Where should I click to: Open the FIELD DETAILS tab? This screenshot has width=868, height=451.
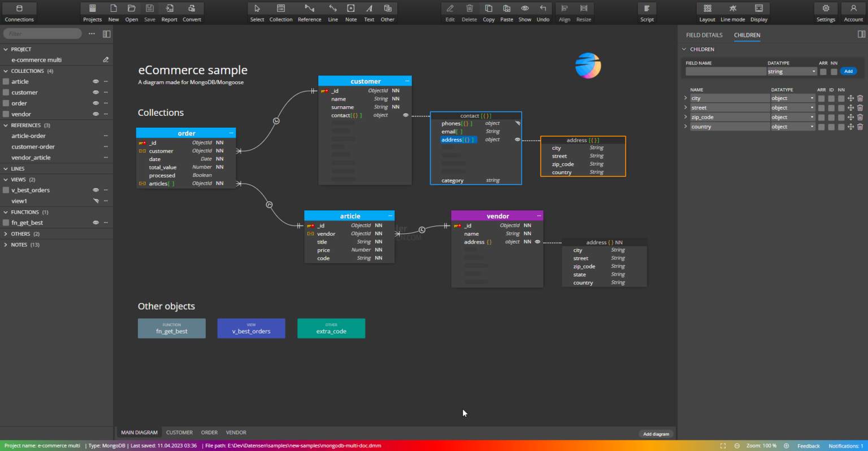pos(704,35)
